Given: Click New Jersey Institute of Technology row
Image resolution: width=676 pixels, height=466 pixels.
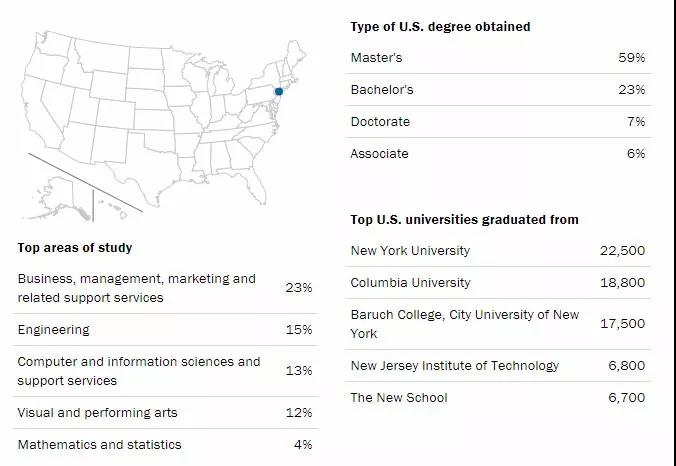Looking at the screenshot, I should coord(498,366).
